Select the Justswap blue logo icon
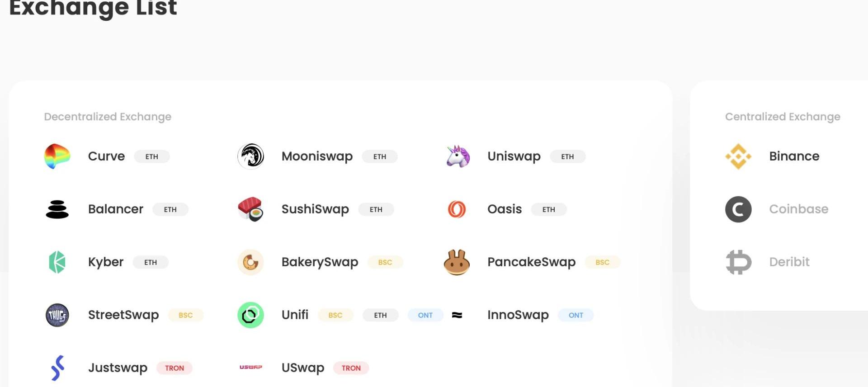 click(x=57, y=368)
